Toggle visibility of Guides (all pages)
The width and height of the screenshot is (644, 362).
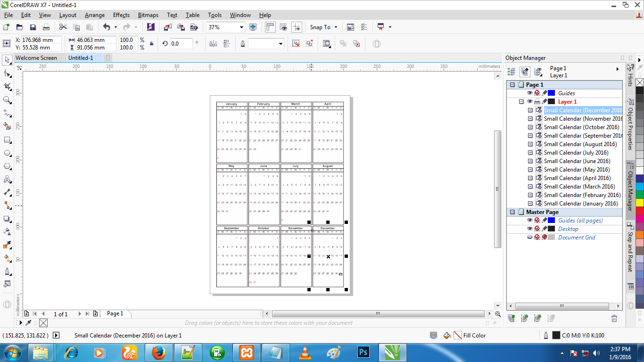click(x=530, y=221)
